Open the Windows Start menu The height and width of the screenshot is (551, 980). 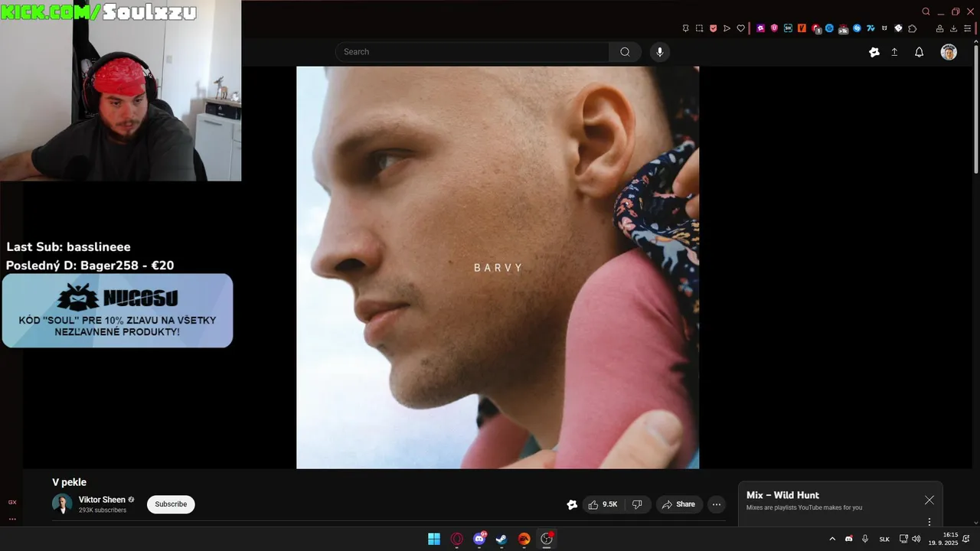tap(434, 539)
